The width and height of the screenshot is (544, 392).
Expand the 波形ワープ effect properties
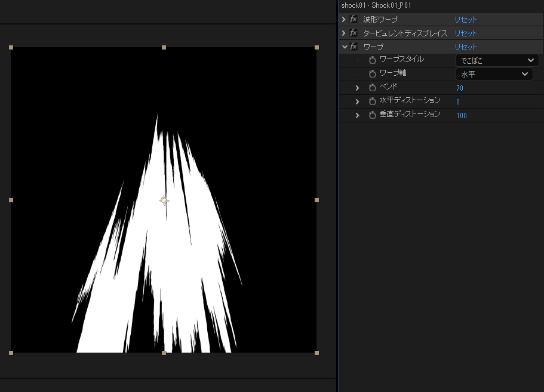click(x=344, y=20)
